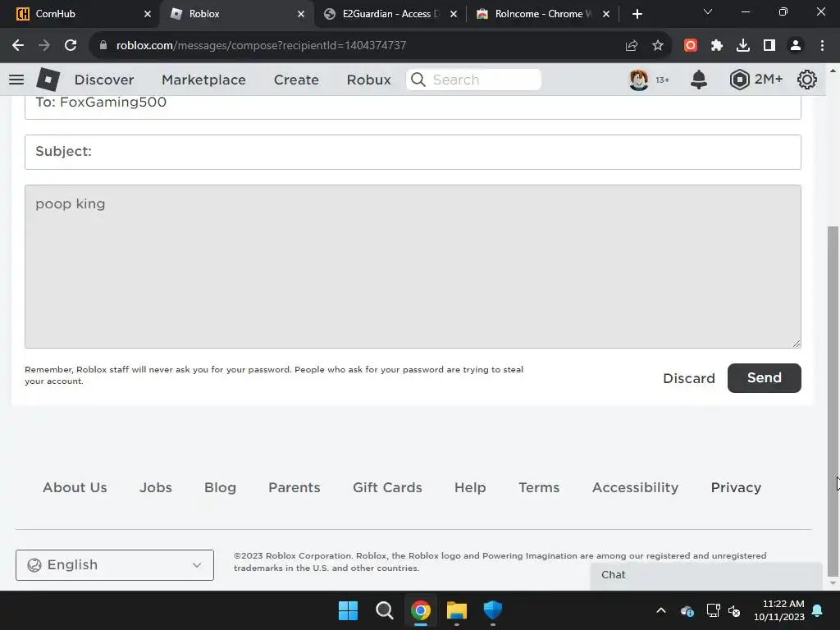This screenshot has height=630, width=840.
Task: Click the muted volume tray icon
Action: (x=734, y=610)
